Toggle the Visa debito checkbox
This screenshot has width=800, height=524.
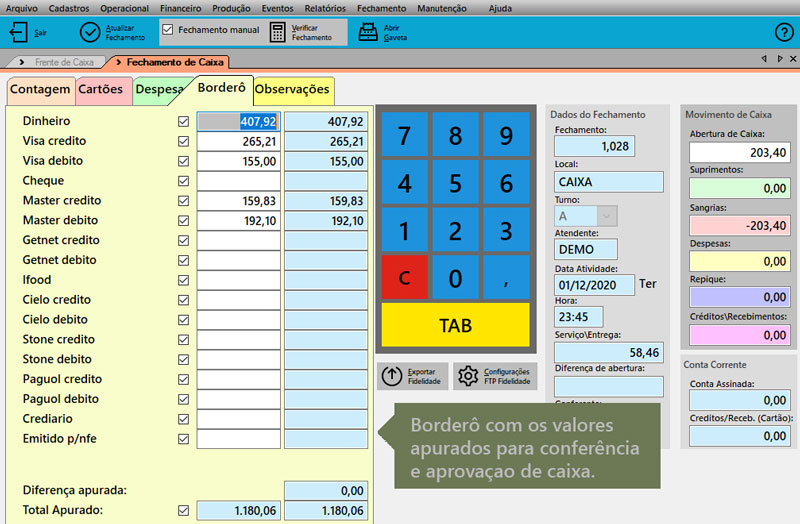click(x=183, y=161)
